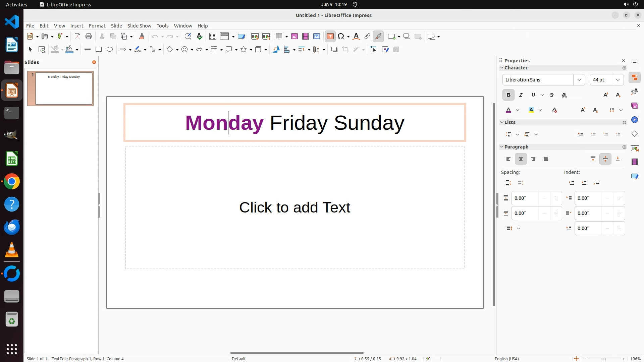Toggle the Shadow icon in toolbar

pyautogui.click(x=334, y=50)
